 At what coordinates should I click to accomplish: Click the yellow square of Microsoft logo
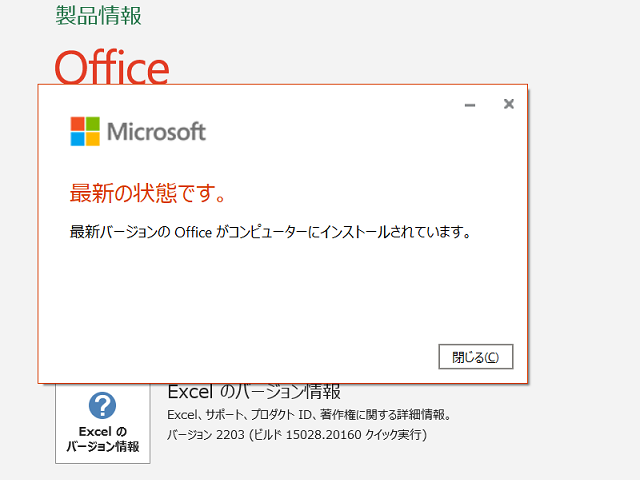pyautogui.click(x=93, y=139)
